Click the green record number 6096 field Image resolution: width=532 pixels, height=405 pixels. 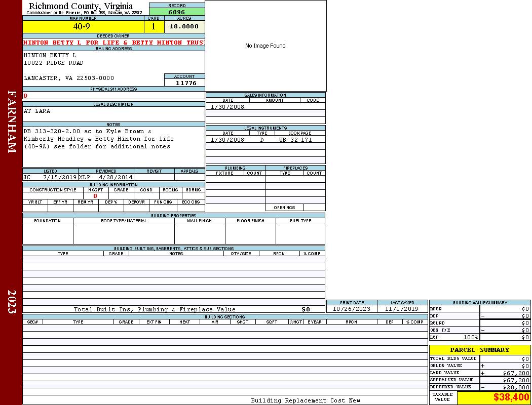177,12
